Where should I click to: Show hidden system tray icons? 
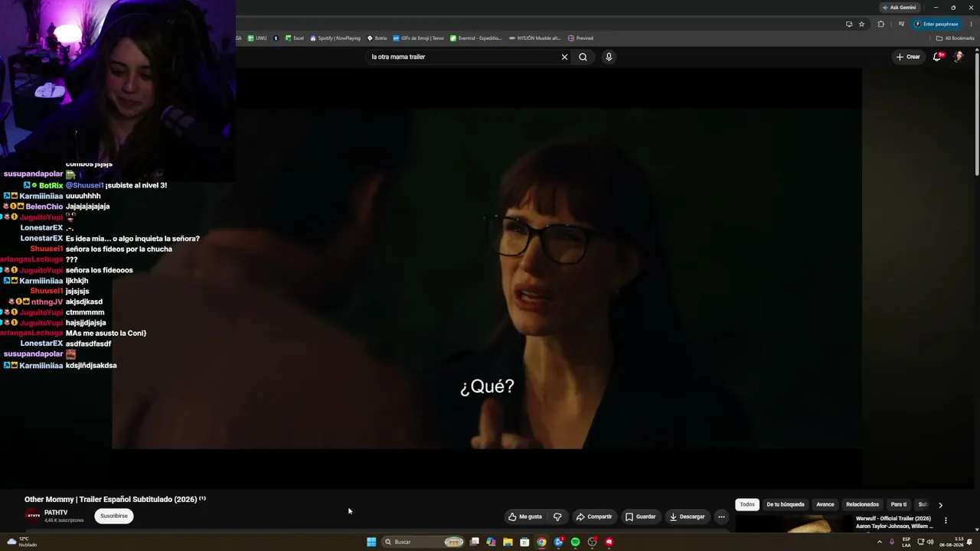coord(879,542)
